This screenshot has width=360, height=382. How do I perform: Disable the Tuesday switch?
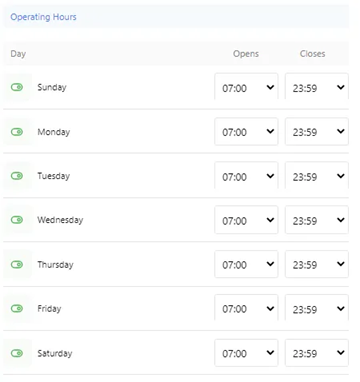[x=17, y=176]
